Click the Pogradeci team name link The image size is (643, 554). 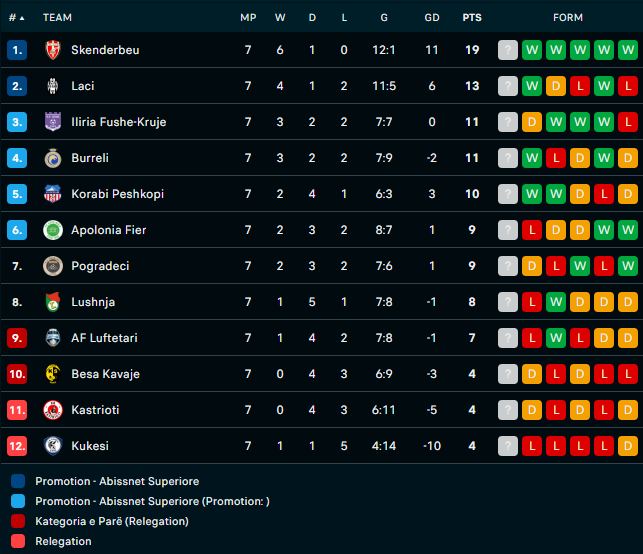click(x=100, y=266)
